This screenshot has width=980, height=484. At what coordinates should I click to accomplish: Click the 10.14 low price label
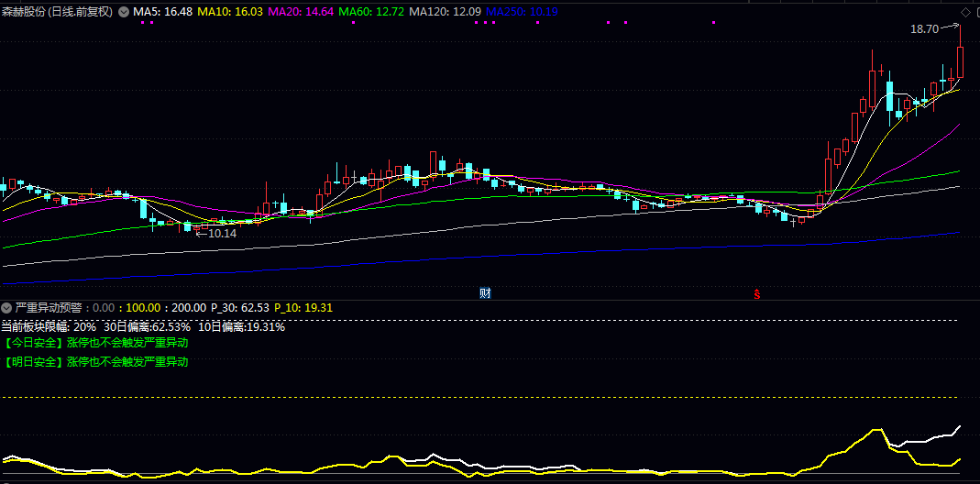click(222, 233)
